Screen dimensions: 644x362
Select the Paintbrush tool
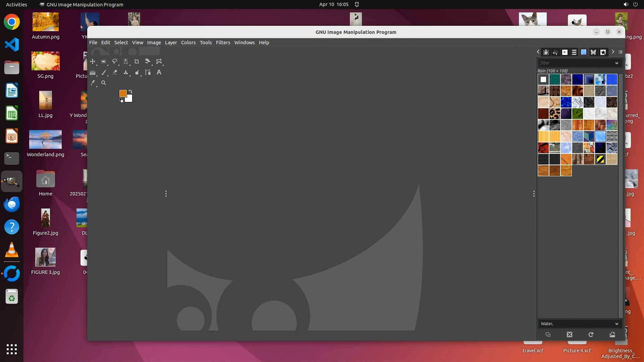tap(104, 72)
